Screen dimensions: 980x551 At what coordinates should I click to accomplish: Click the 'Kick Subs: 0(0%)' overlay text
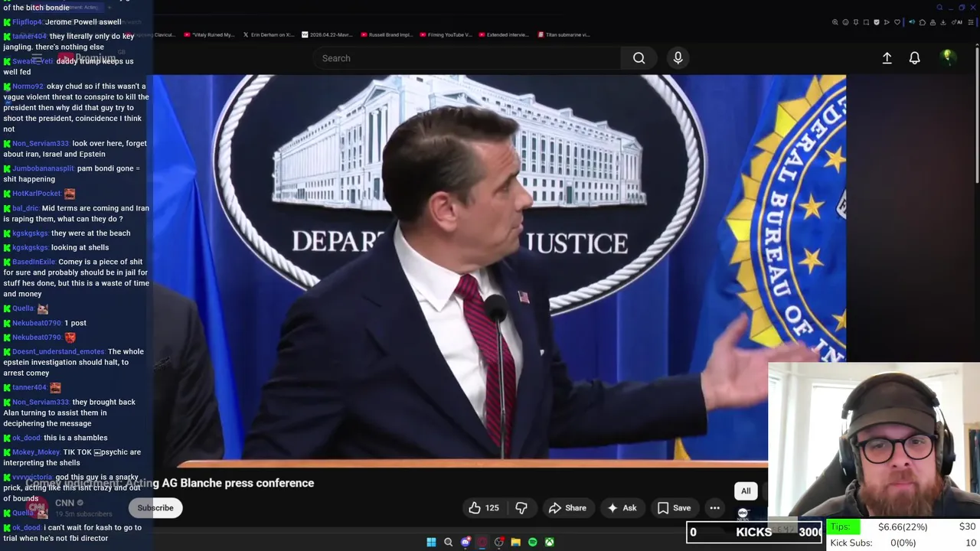[x=873, y=543]
